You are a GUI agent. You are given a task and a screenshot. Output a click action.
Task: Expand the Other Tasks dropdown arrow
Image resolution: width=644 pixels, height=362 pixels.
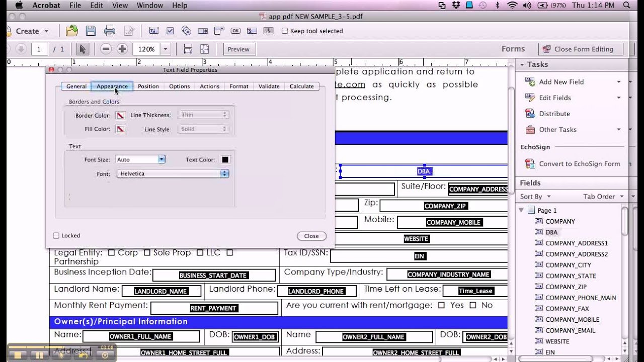619,130
